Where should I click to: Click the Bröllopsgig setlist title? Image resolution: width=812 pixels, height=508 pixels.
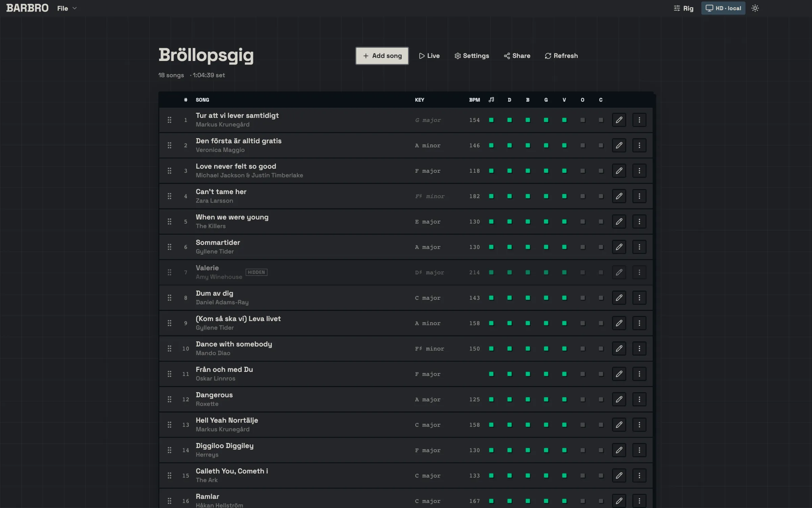tap(206, 55)
